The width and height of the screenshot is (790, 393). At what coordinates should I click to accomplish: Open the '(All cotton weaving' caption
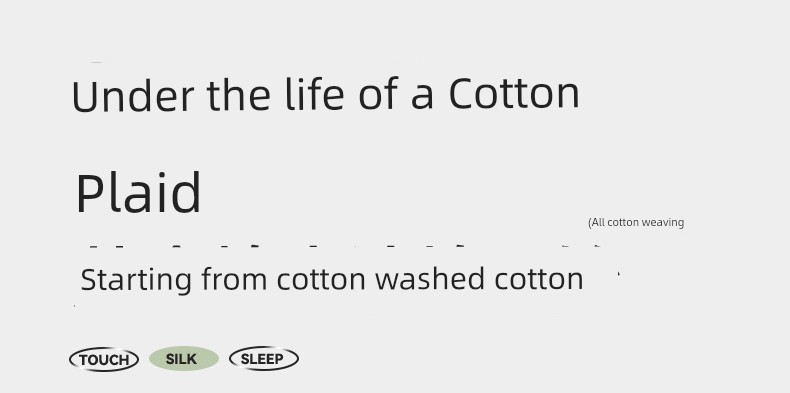click(636, 223)
